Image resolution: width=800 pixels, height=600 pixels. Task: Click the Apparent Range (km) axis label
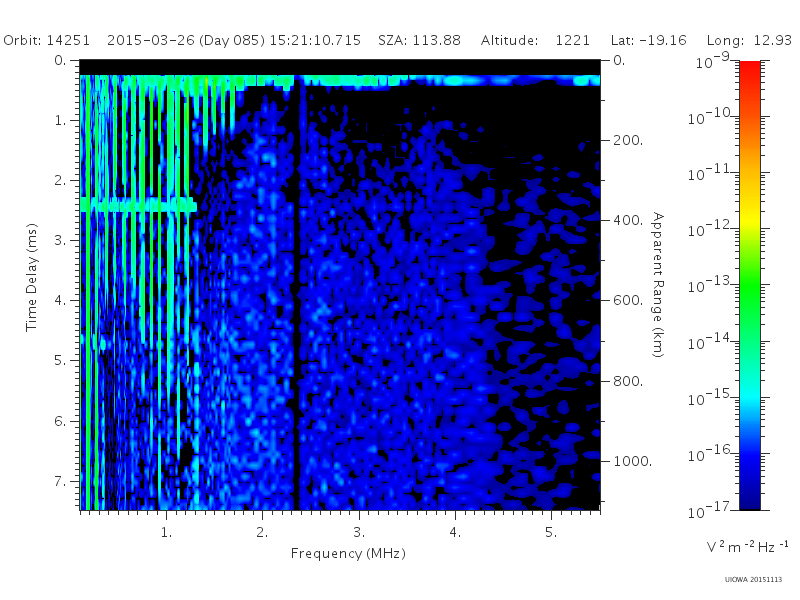(658, 285)
